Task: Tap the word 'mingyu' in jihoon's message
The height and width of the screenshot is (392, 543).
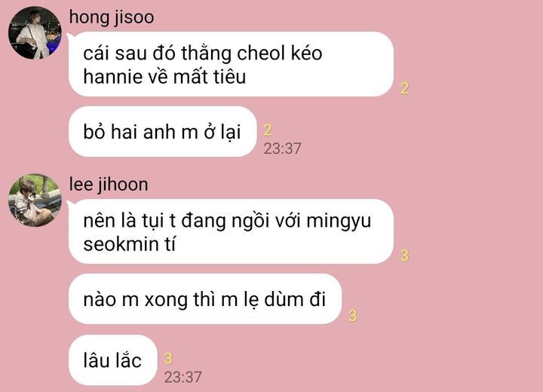Action: coord(339,222)
